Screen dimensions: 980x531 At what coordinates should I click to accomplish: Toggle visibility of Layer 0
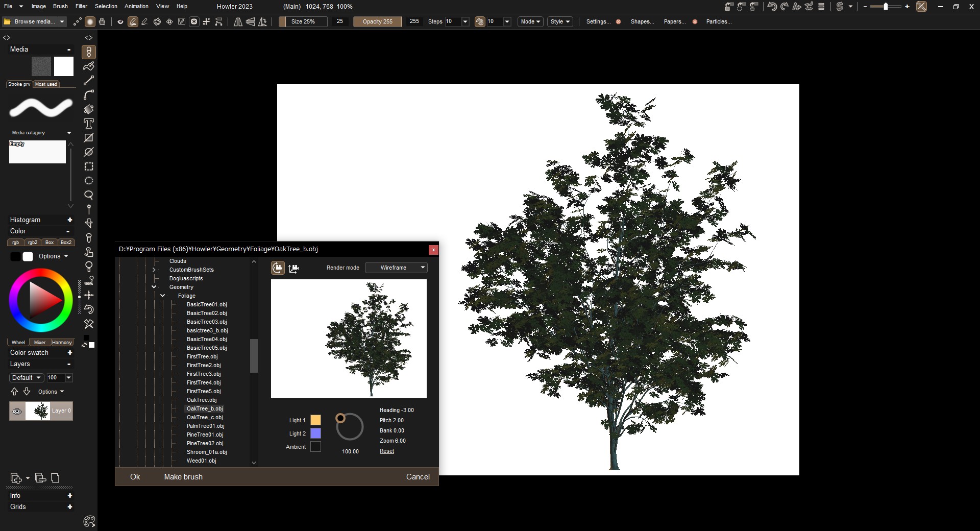(x=17, y=411)
